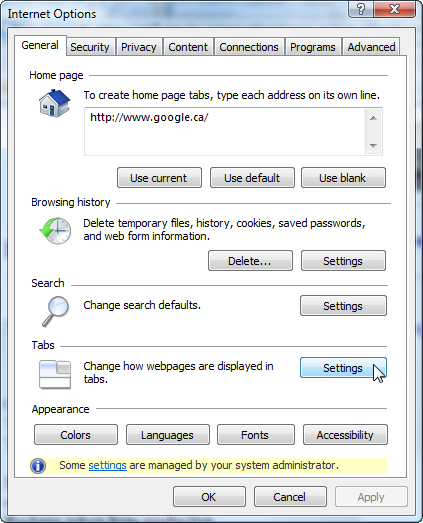Click the tabs window layout icon
This screenshot has width=423, height=523.
coord(55,375)
